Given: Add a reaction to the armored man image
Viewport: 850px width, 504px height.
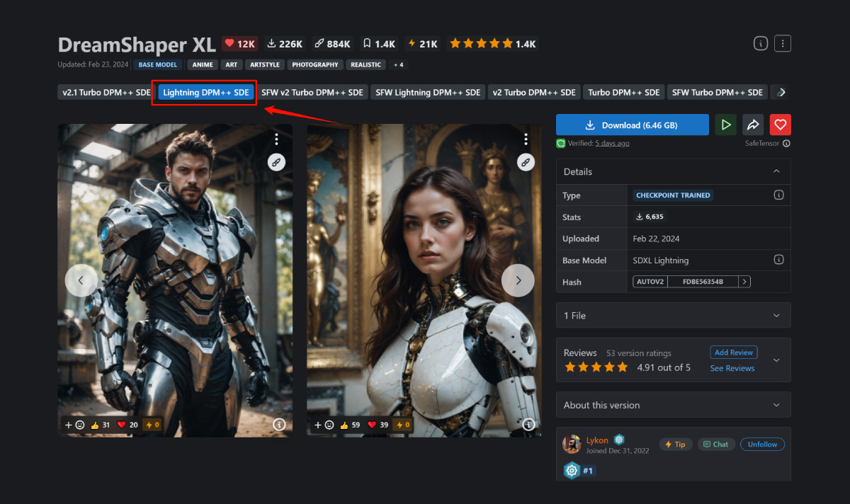Looking at the screenshot, I should click(75, 425).
